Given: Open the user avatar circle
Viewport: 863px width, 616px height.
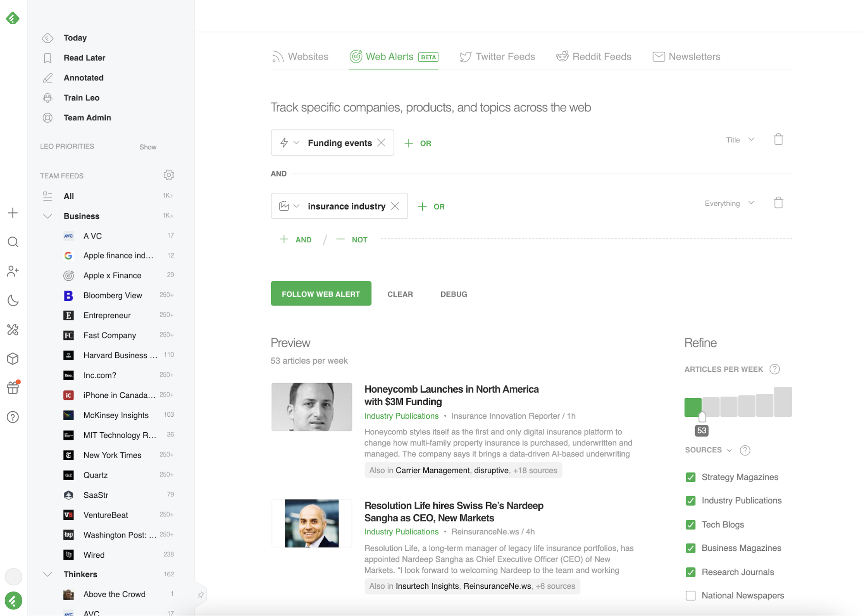Looking at the screenshot, I should click(13, 576).
